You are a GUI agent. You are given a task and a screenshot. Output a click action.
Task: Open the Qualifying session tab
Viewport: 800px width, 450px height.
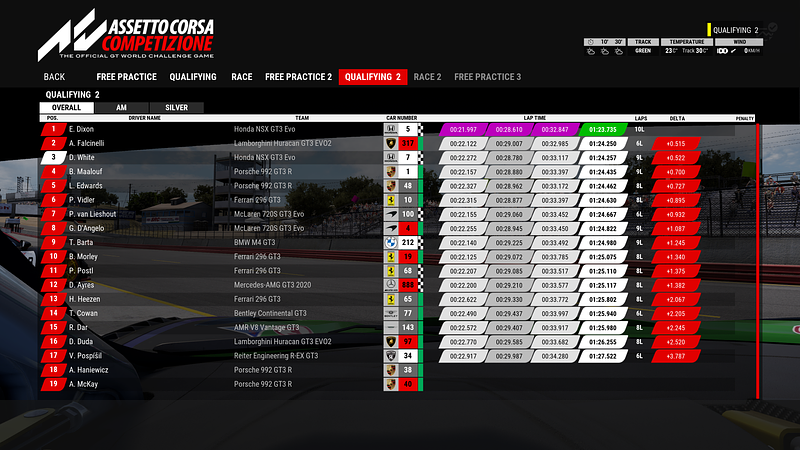click(193, 77)
